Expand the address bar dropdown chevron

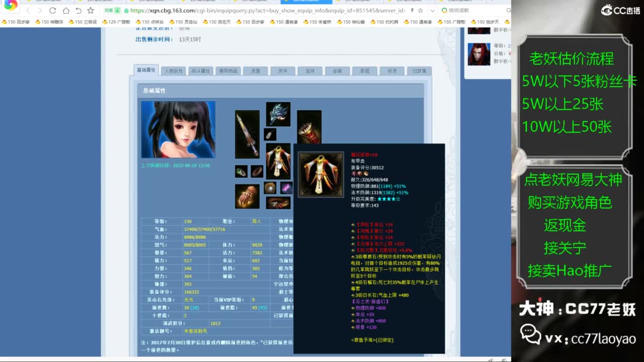pos(433,11)
